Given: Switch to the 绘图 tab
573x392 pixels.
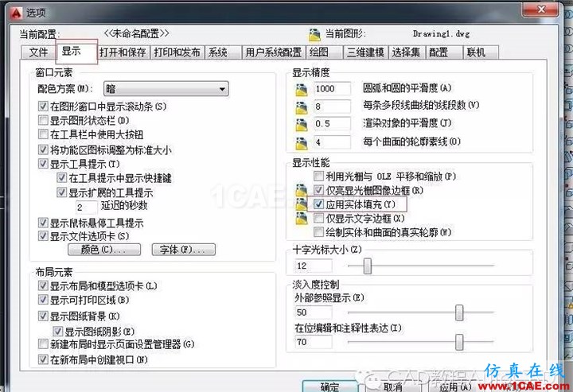Looking at the screenshot, I should pyautogui.click(x=325, y=52).
